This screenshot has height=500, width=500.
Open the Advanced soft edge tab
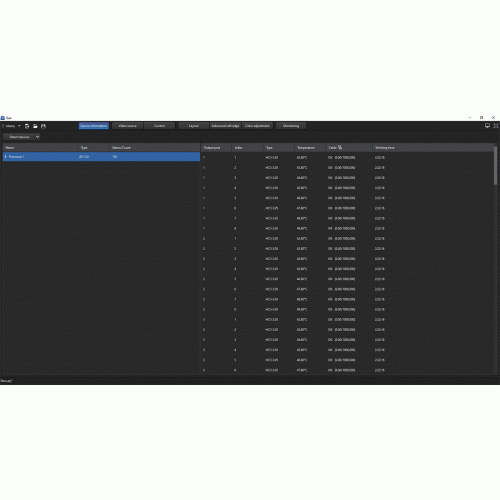click(x=225, y=126)
